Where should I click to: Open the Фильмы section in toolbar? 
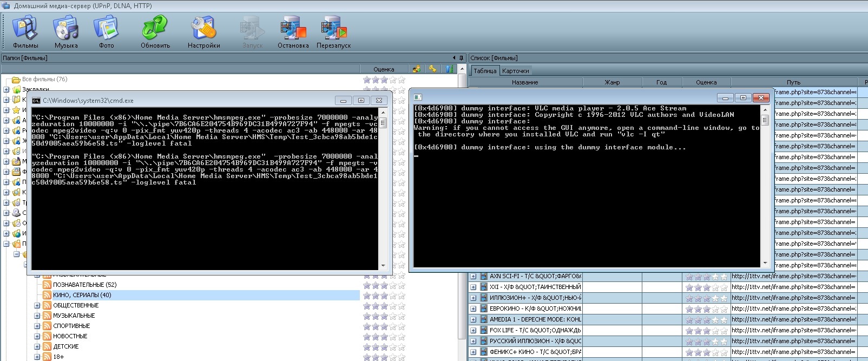click(25, 31)
